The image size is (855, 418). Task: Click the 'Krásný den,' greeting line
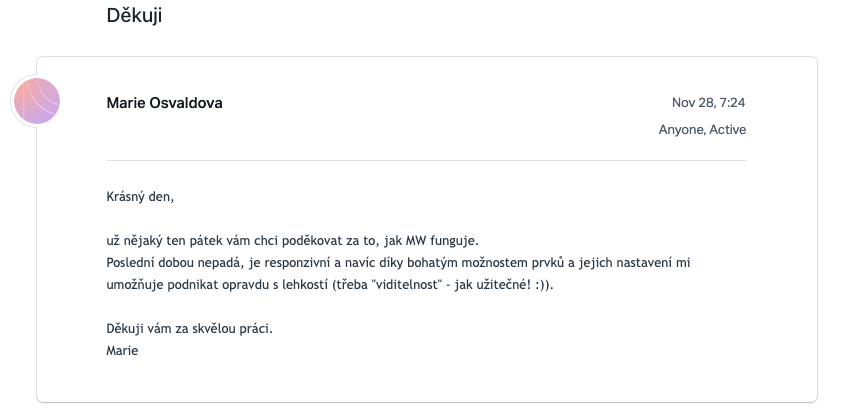140,197
